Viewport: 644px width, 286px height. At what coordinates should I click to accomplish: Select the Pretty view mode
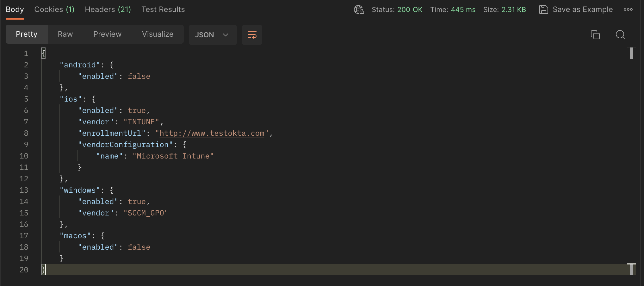pyautogui.click(x=27, y=34)
